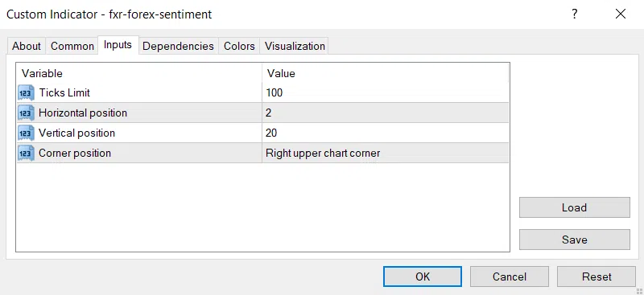The image size is (644, 295).
Task: Edit the Vertical position value 20
Action: coord(386,133)
